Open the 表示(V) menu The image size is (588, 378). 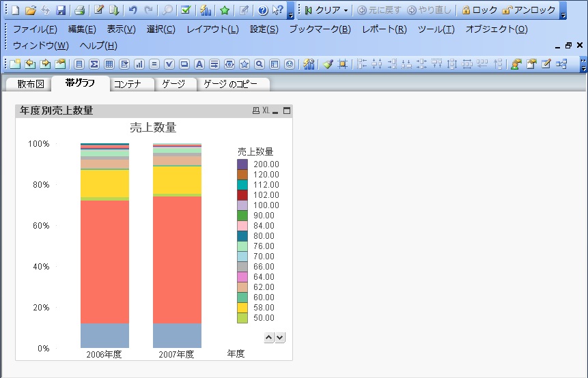(121, 29)
